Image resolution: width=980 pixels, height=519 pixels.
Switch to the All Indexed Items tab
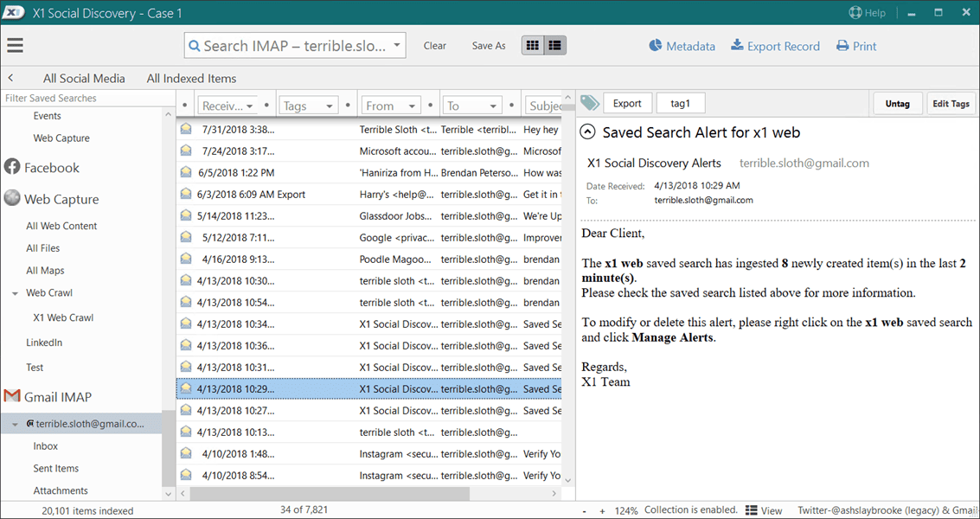click(191, 79)
